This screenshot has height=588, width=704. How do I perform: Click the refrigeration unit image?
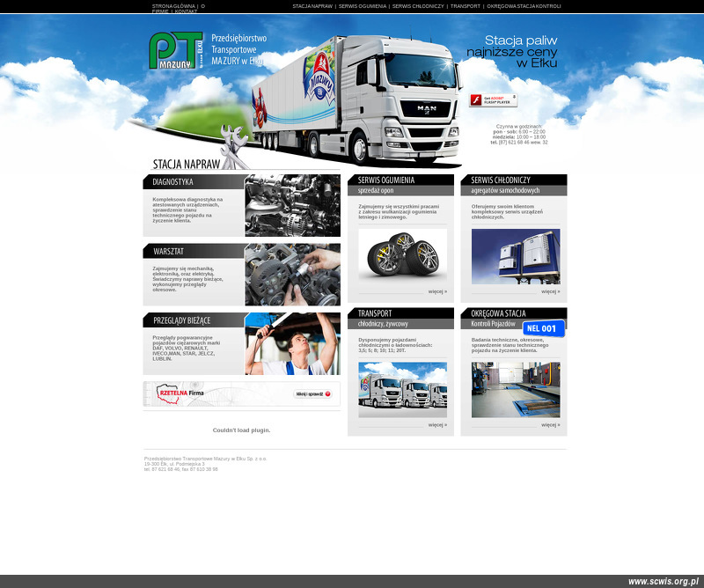click(x=516, y=256)
